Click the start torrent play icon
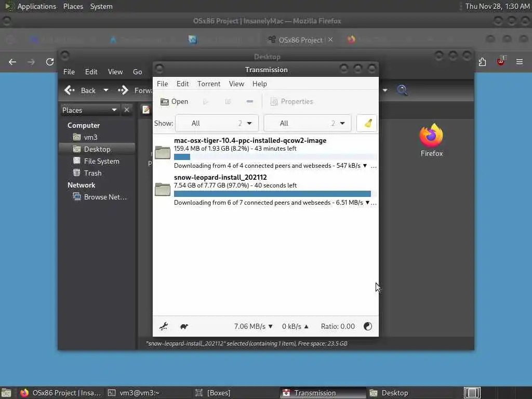The width and height of the screenshot is (532, 399). [206, 101]
